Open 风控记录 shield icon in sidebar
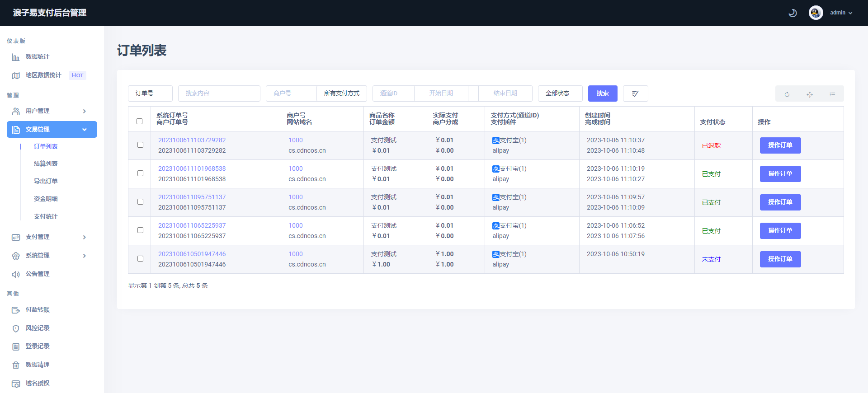The image size is (868, 393). [x=16, y=328]
